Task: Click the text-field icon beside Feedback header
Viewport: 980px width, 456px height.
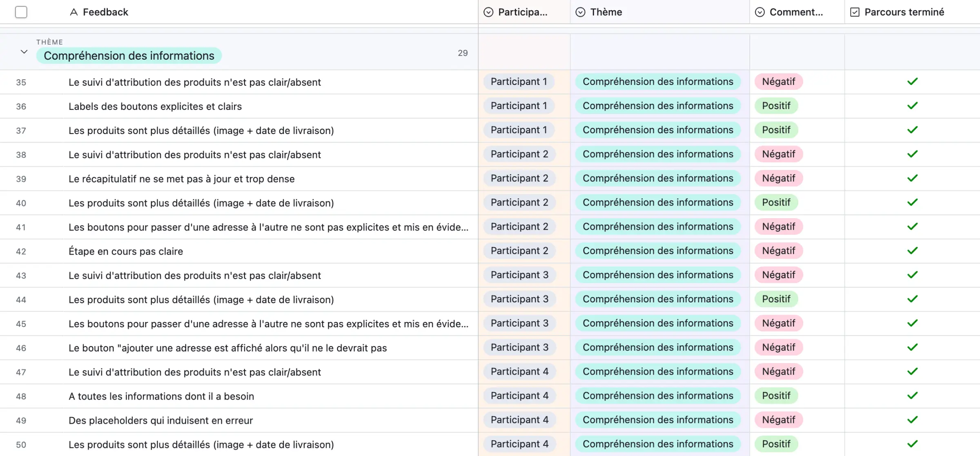Action: (x=74, y=12)
